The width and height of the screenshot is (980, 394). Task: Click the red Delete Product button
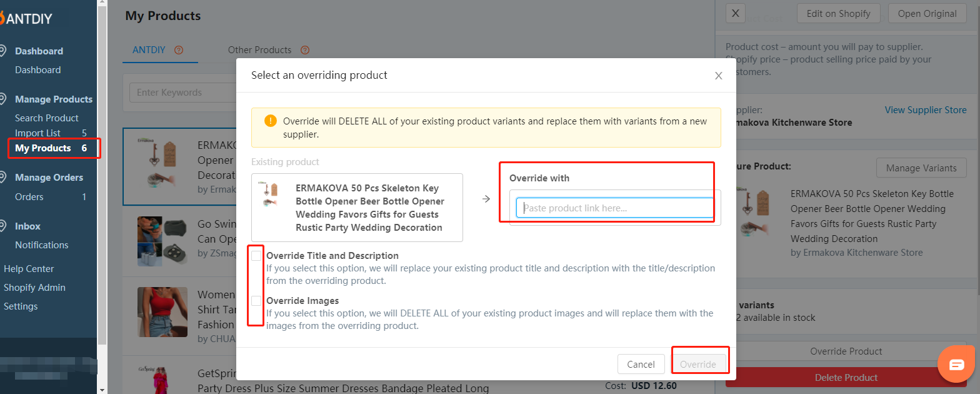tap(846, 378)
